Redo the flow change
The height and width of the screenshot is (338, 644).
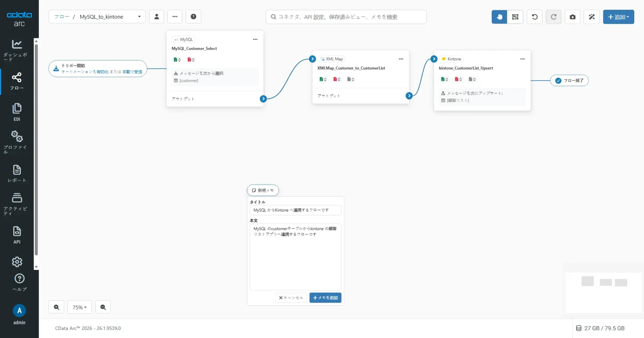[554, 17]
